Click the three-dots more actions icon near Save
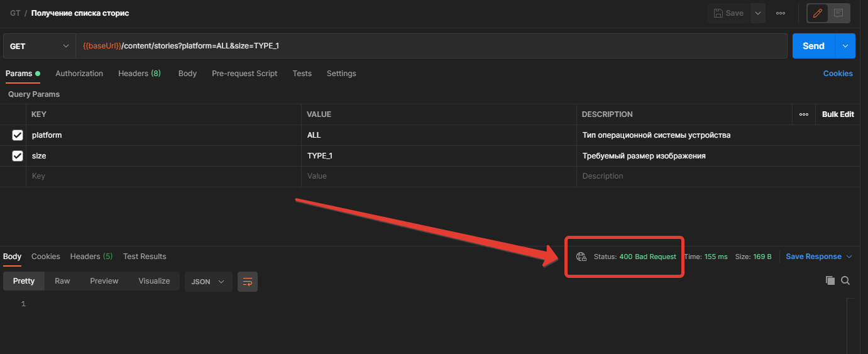868x354 pixels. [781, 13]
